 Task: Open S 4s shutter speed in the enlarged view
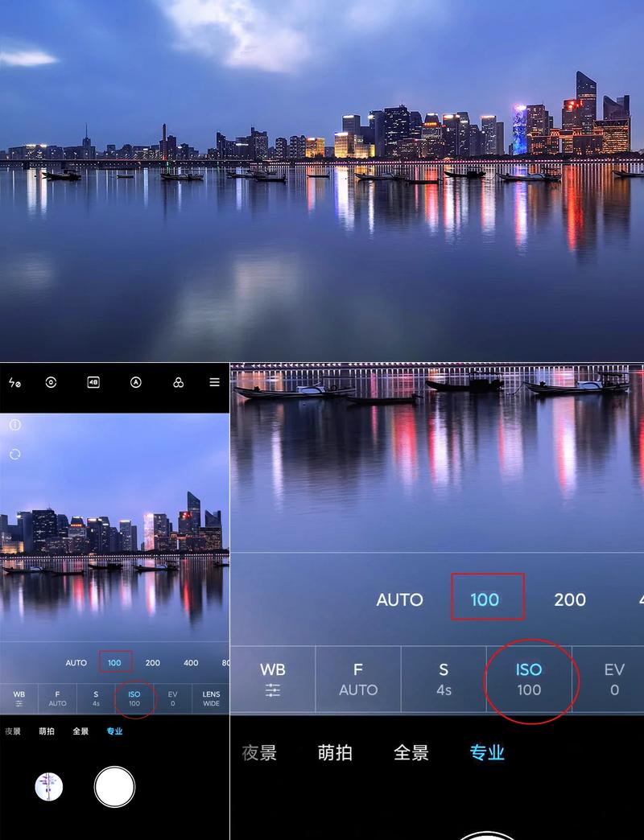pos(444,679)
